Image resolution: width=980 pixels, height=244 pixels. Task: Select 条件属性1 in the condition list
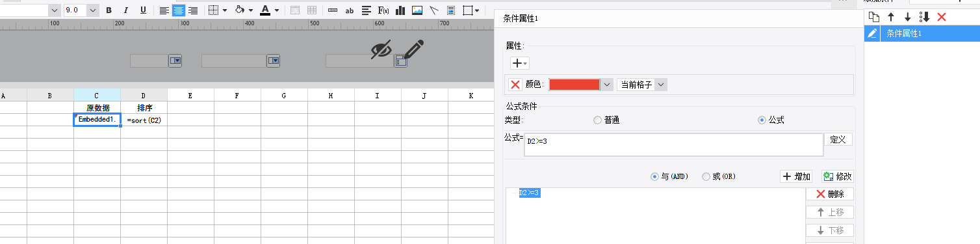tap(922, 33)
